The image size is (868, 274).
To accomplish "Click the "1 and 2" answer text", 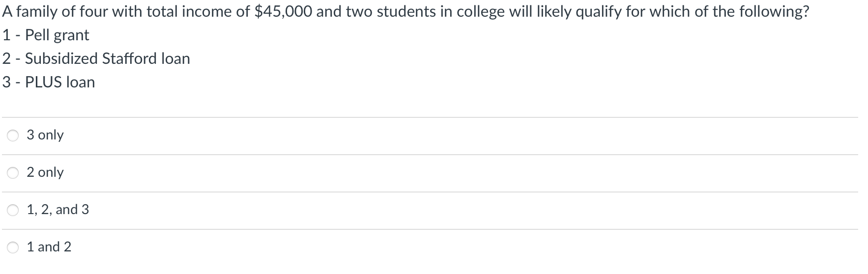I will tap(49, 247).
